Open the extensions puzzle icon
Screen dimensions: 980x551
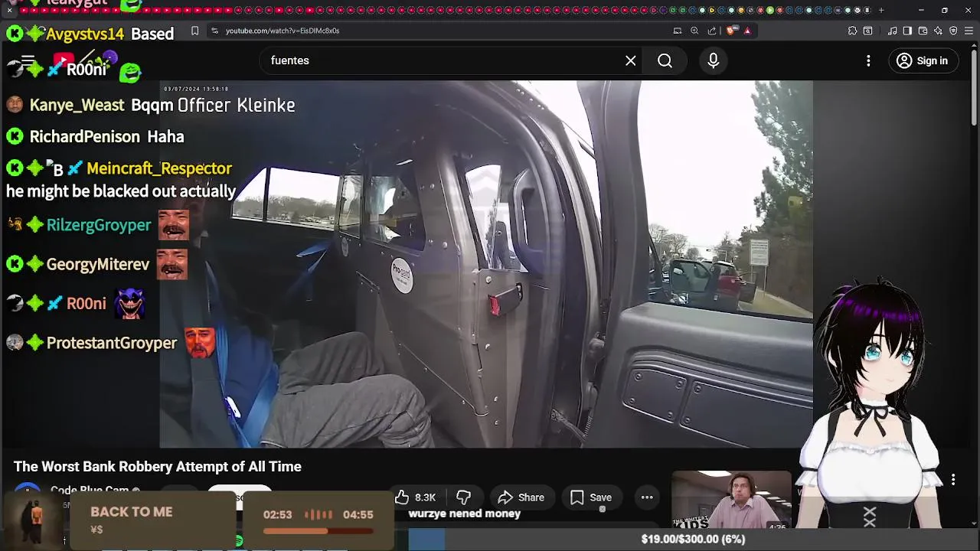[852, 31]
